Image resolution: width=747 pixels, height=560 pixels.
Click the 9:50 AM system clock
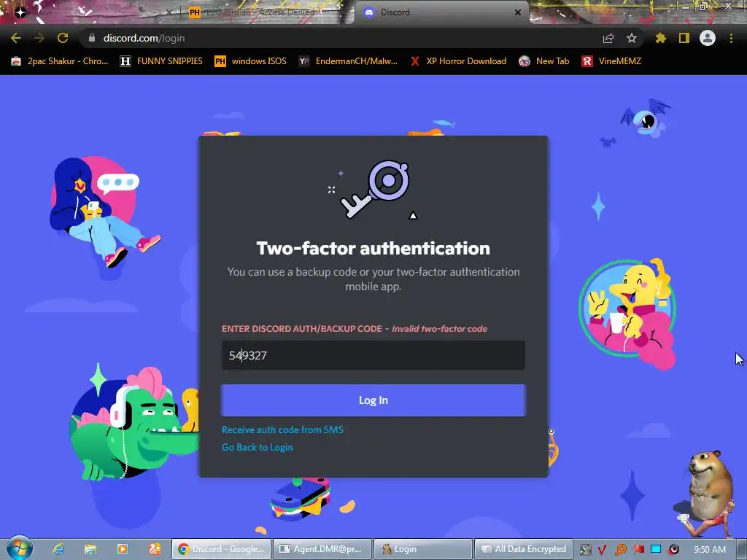[710, 550]
